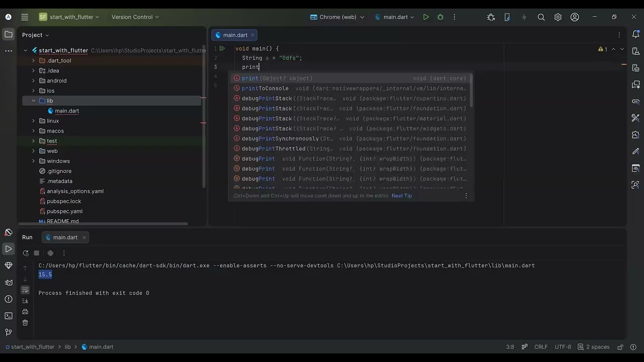Open editor tabs more options
The image size is (644, 362).
click(x=619, y=35)
